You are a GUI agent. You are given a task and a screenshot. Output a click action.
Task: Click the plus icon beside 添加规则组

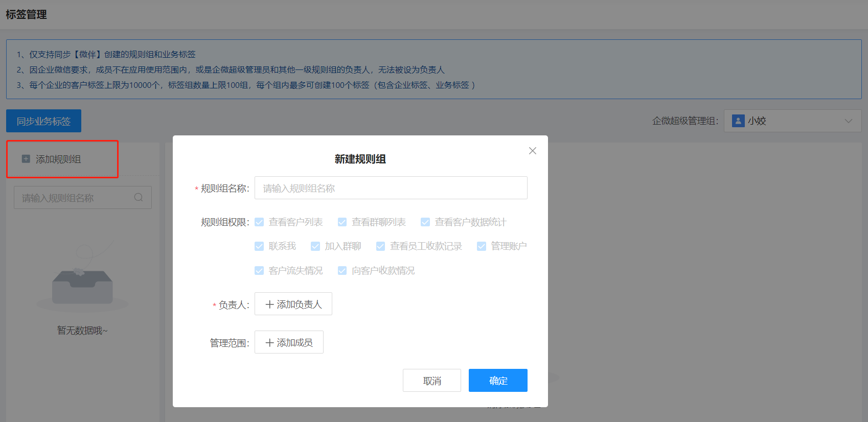tap(26, 159)
